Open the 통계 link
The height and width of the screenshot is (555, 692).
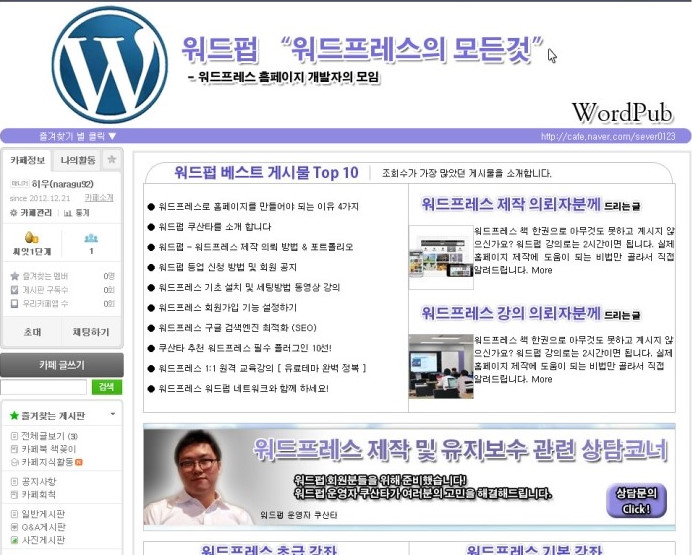pos(82,213)
